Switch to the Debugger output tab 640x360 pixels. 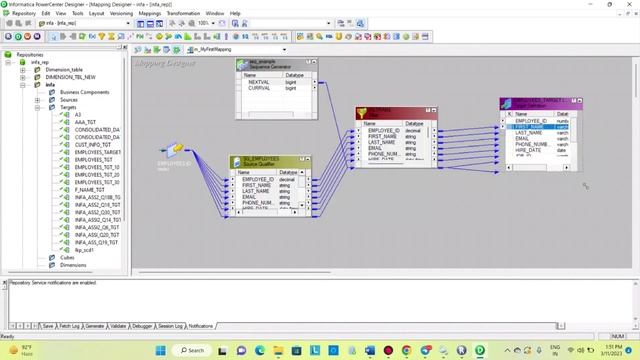(142, 326)
